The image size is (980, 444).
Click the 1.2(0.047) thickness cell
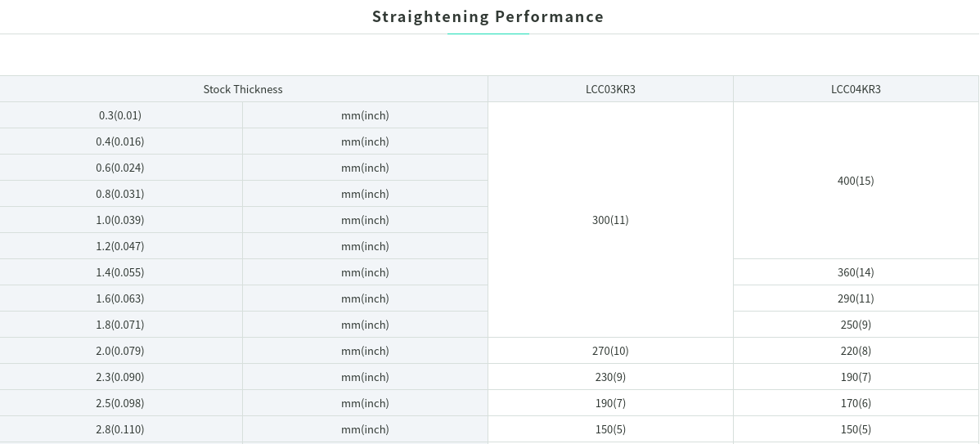(120, 246)
